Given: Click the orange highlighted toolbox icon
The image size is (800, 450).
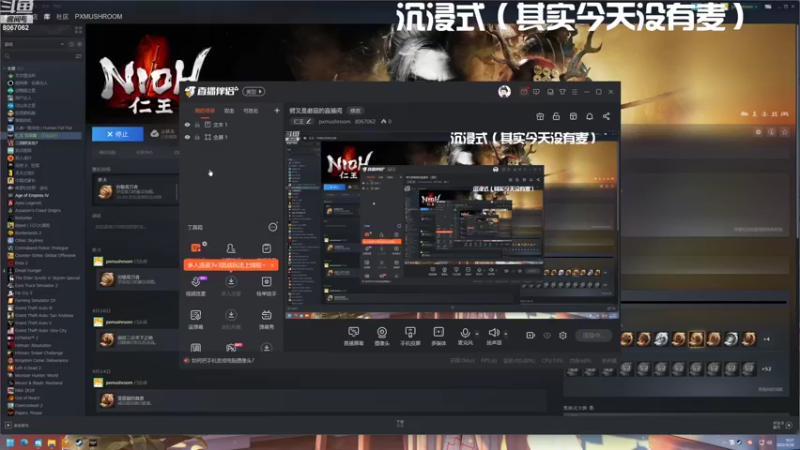Looking at the screenshot, I should (196, 248).
